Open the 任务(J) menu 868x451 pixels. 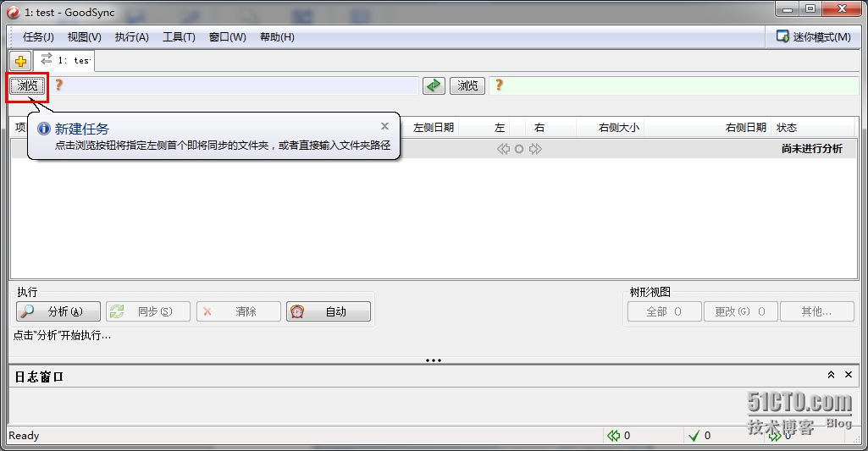pyautogui.click(x=38, y=37)
